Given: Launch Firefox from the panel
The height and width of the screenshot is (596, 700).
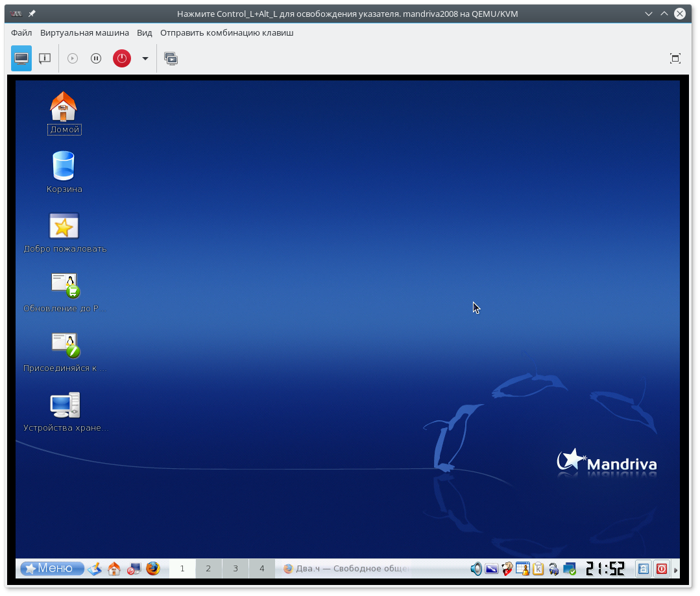Looking at the screenshot, I should point(153,568).
